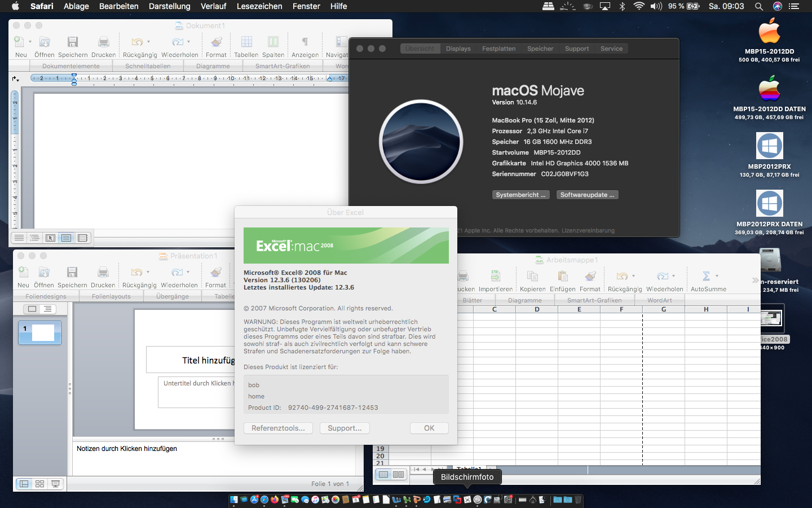The width and height of the screenshot is (812, 508).
Task: Click Systembericht ... button in About This Mac
Action: 520,195
